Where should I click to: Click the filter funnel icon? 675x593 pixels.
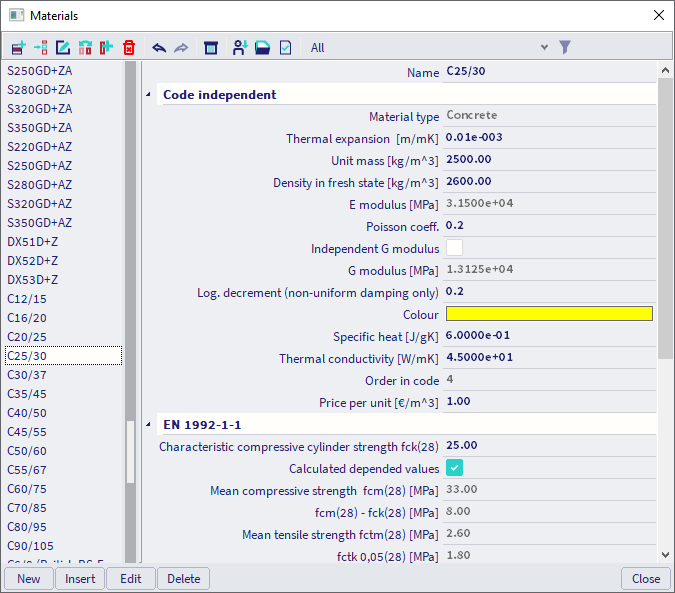click(565, 47)
